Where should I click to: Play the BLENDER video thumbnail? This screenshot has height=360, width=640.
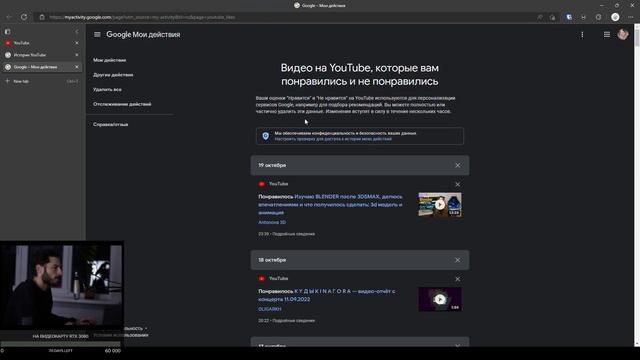pyautogui.click(x=440, y=204)
